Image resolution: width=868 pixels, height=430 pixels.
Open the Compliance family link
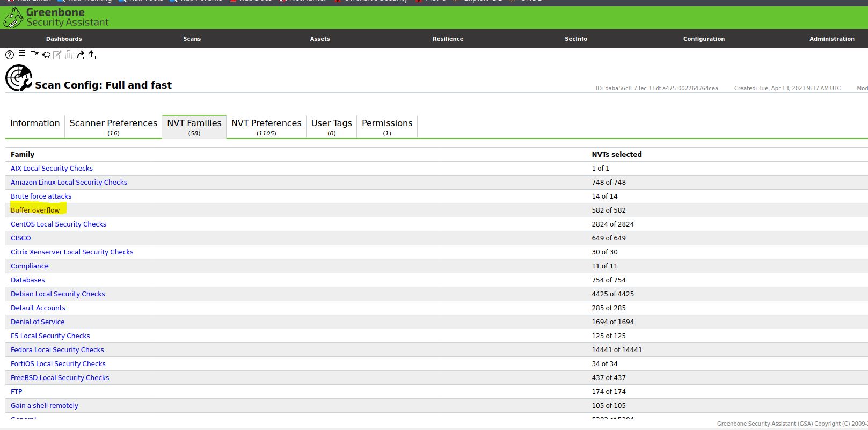click(x=30, y=266)
